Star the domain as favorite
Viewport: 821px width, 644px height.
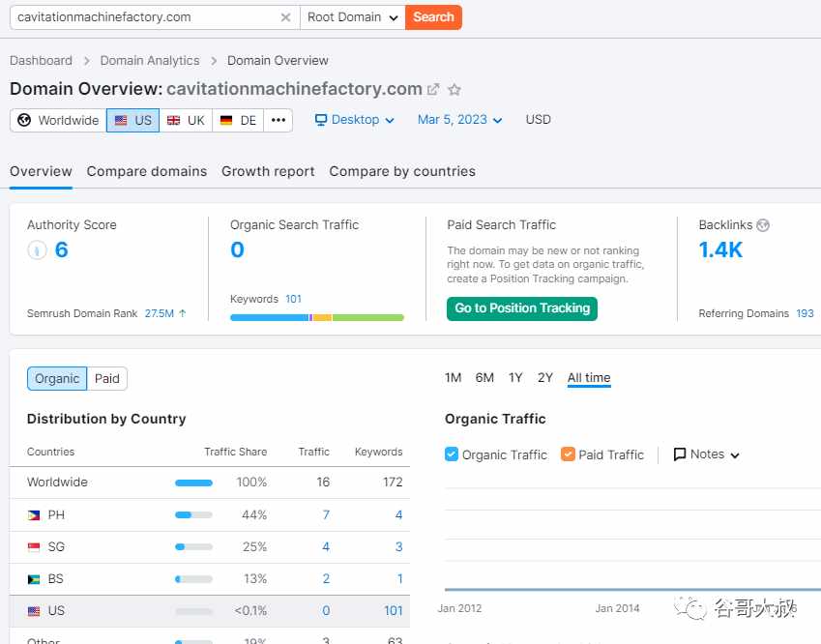pos(454,90)
